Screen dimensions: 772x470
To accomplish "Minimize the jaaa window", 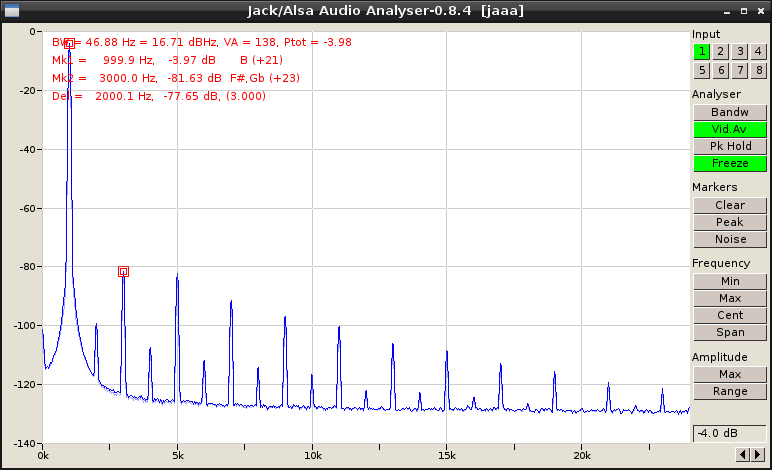I will click(727, 11).
